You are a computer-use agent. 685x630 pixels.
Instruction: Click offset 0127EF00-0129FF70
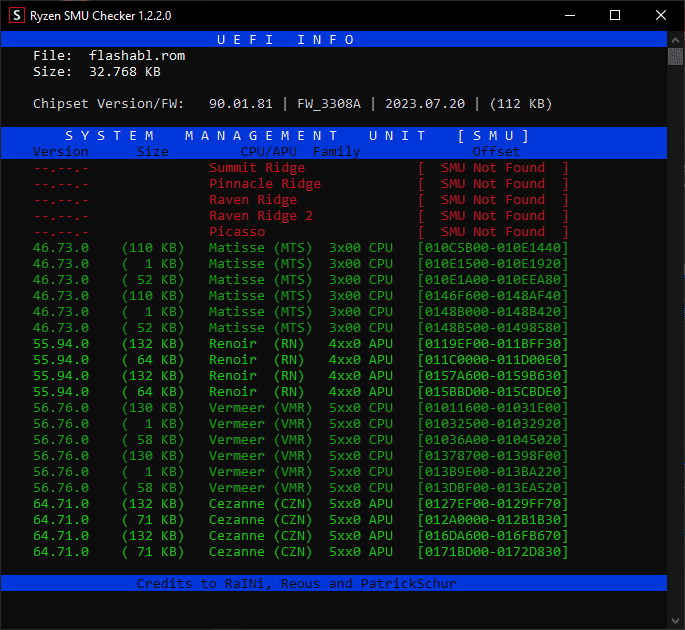pos(493,504)
